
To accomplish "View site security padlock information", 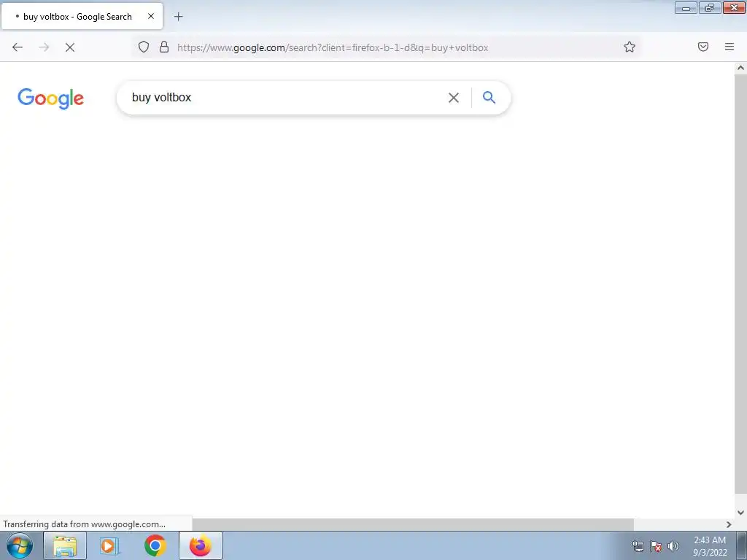I will (x=164, y=47).
